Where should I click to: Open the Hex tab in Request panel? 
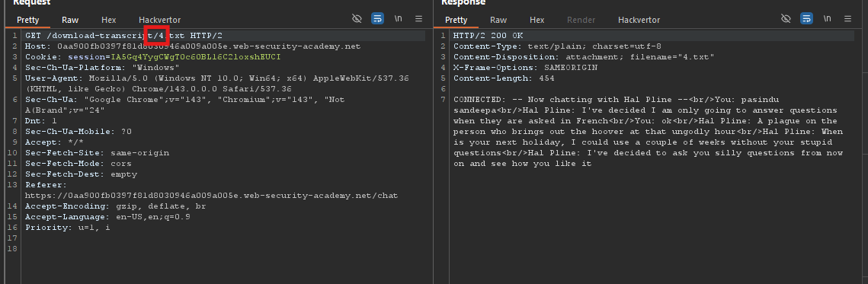point(108,20)
